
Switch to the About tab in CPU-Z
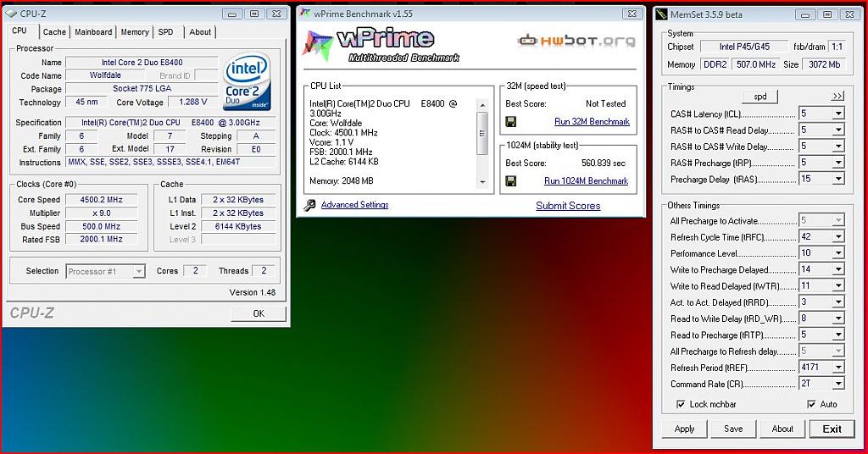(x=200, y=32)
